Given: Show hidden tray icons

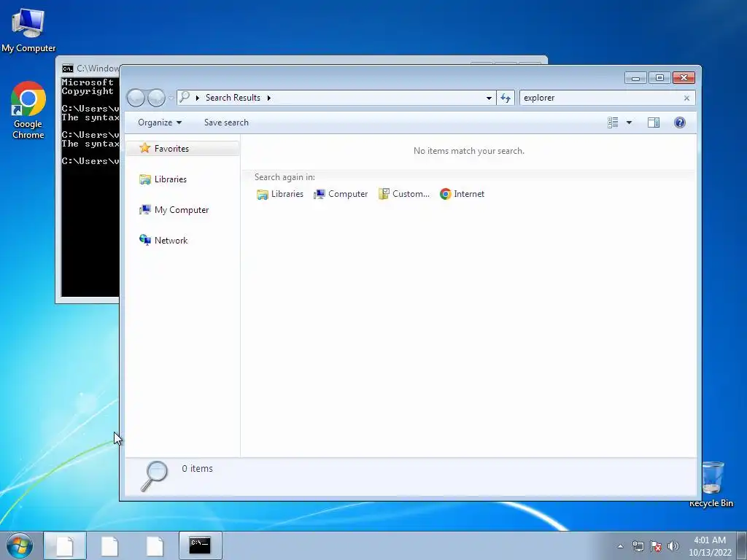Looking at the screenshot, I should click(620, 546).
